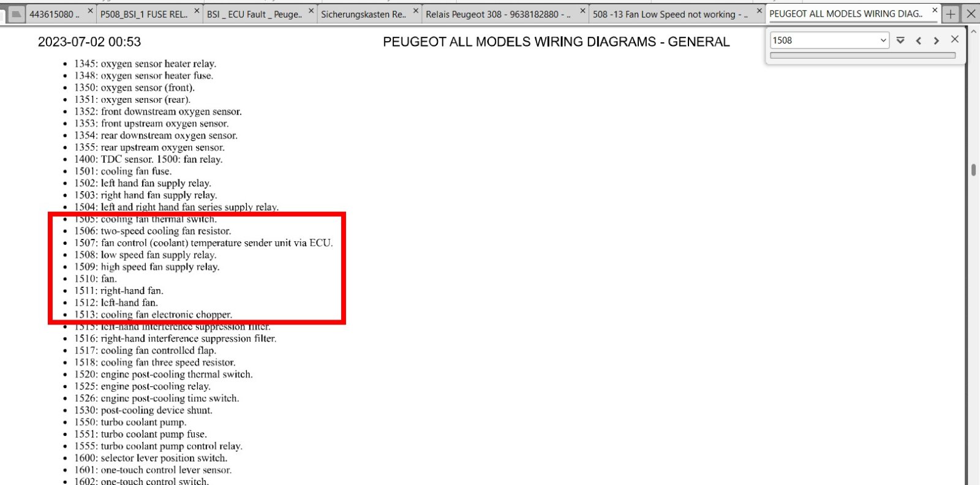Click '1355: rear upstream oxygen sensor.'
Viewport: 980px width, 485px height.
tap(149, 148)
